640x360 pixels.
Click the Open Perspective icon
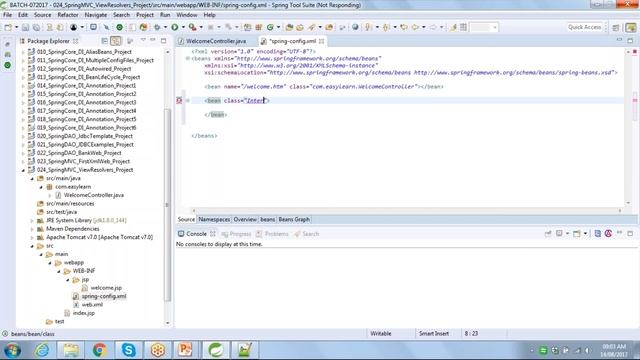coord(616,27)
